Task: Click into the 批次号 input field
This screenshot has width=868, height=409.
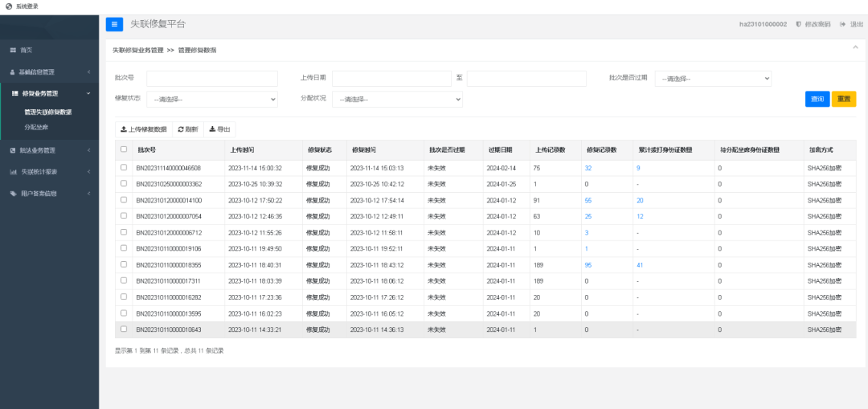Action: [x=212, y=79]
